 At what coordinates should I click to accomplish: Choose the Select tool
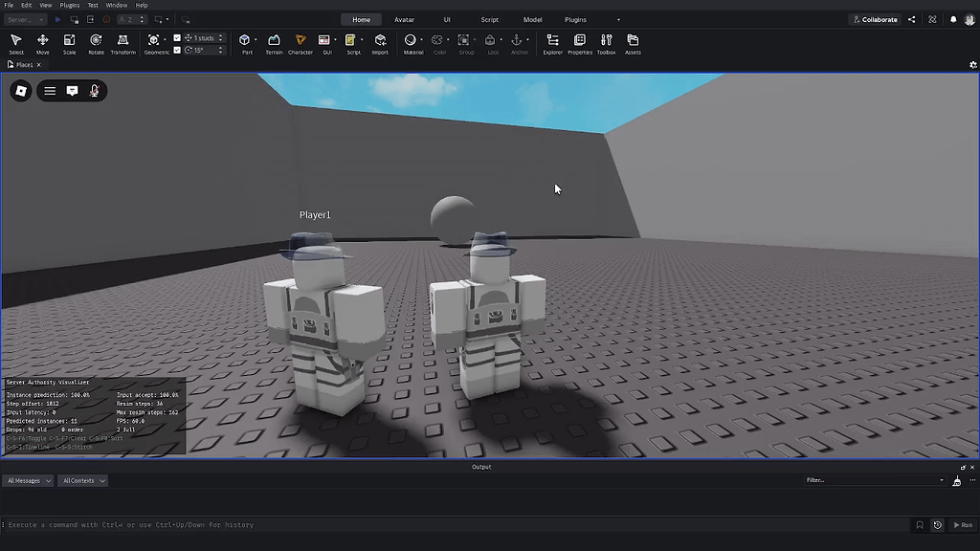click(16, 44)
